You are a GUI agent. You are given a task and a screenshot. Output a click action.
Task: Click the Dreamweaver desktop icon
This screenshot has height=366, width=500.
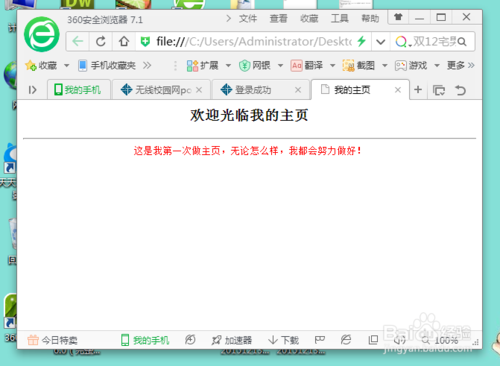point(78,4)
